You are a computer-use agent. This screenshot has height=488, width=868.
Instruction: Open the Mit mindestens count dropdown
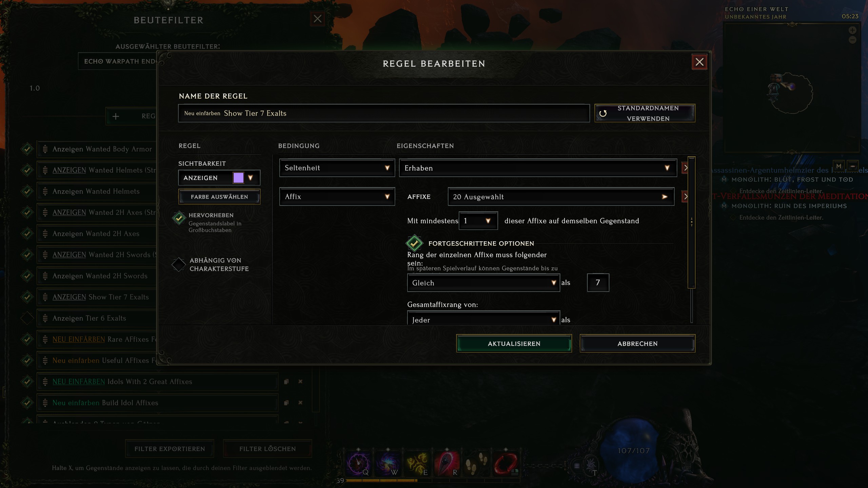(x=478, y=221)
